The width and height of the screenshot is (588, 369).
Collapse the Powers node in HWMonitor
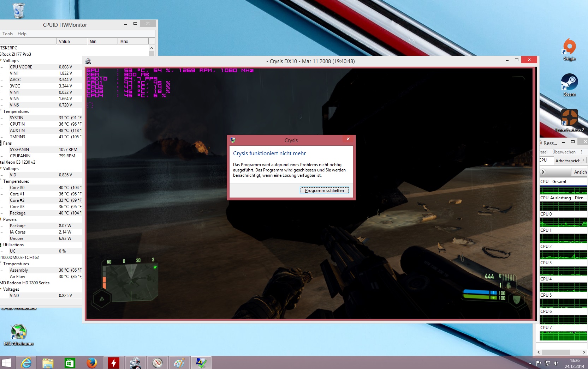pos(1,219)
